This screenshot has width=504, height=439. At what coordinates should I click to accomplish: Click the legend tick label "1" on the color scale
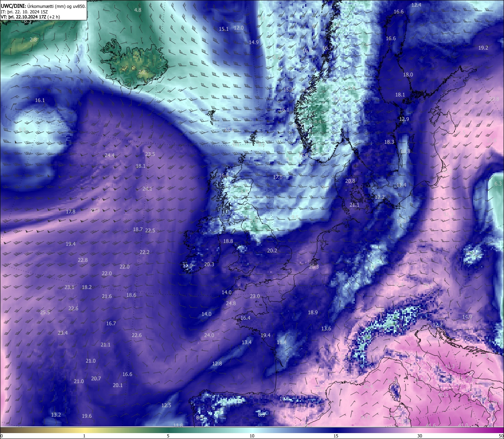[x=84, y=436]
